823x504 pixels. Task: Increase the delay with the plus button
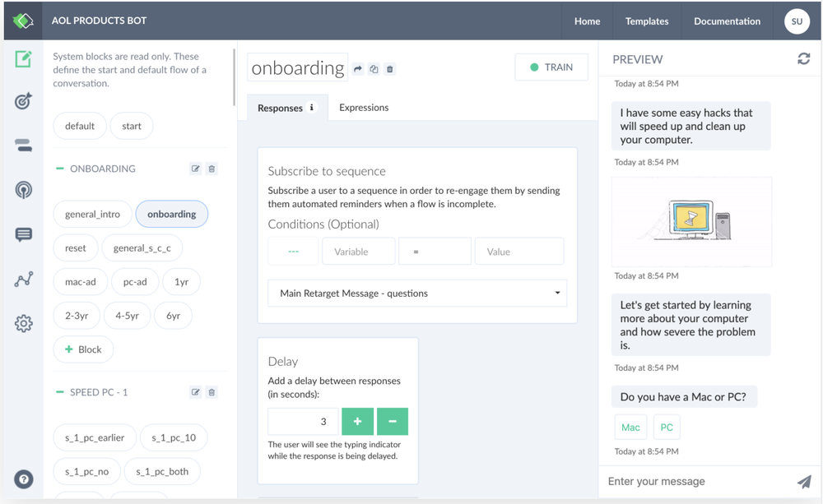point(357,421)
